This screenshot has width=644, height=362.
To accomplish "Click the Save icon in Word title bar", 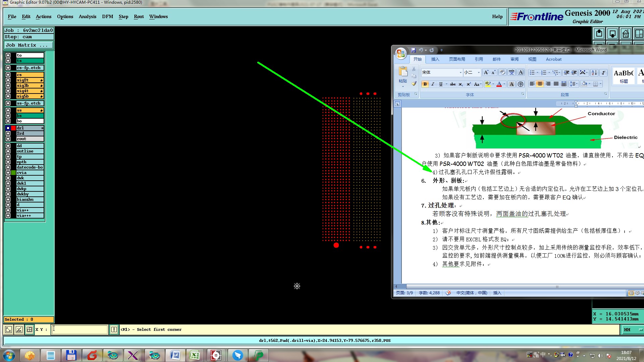I will [413, 50].
